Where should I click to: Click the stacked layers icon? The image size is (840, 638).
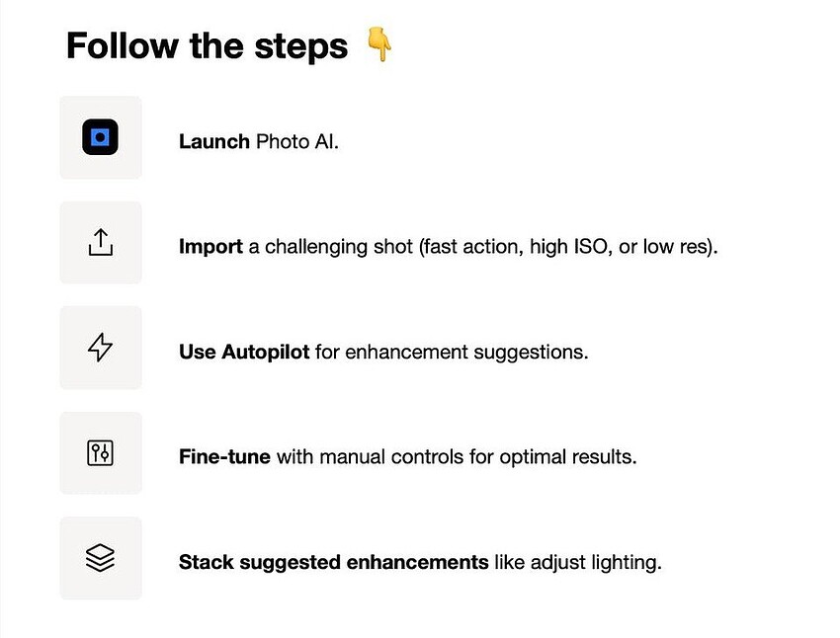coord(101,558)
